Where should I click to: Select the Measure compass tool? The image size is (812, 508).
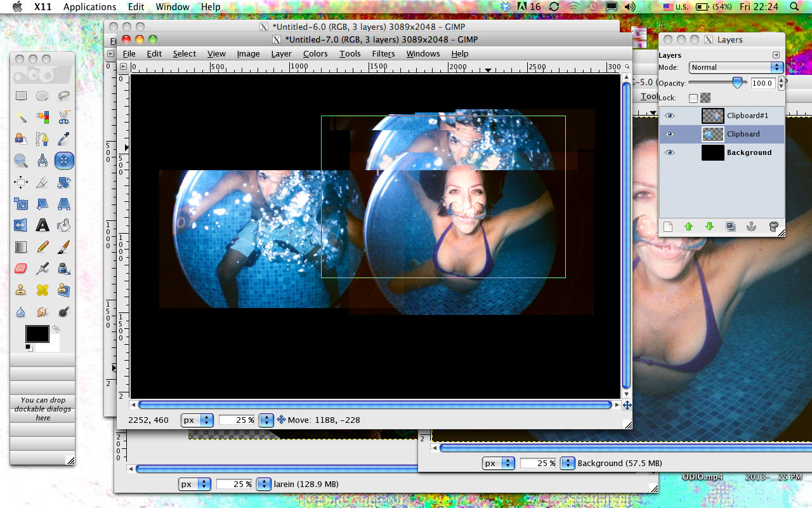click(43, 161)
